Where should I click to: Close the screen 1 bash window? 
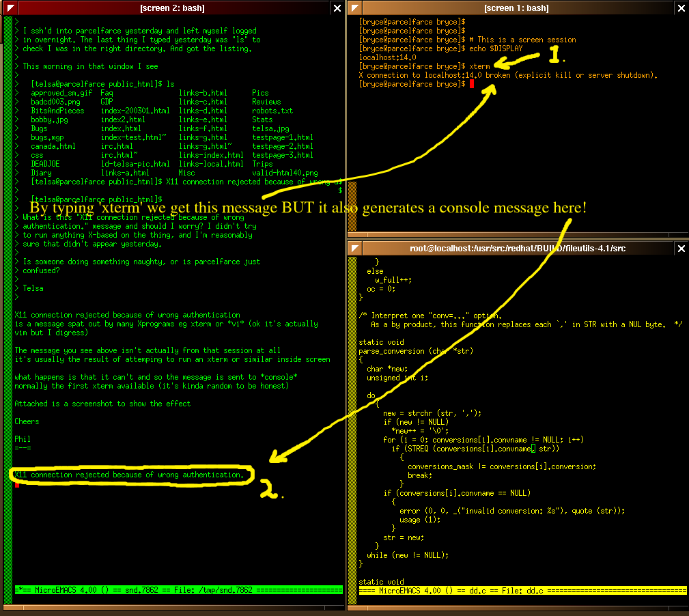click(x=681, y=8)
